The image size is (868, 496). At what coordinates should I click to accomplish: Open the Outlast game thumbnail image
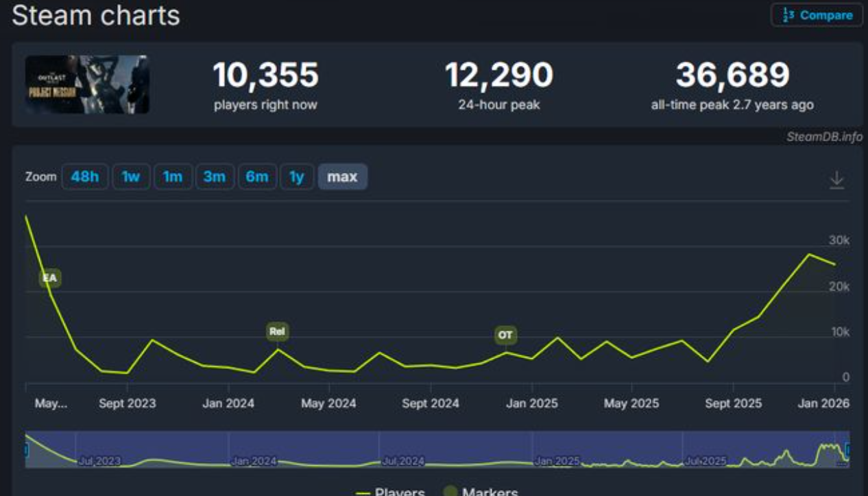(x=87, y=84)
